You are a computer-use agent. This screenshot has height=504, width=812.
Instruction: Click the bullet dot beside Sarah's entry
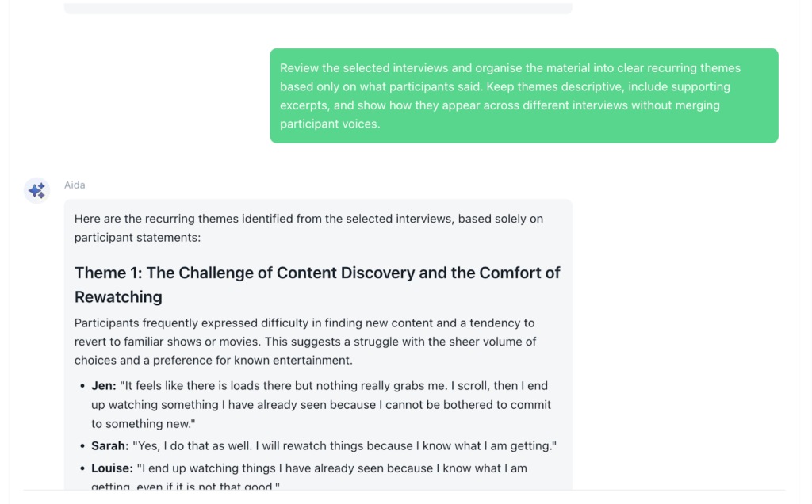[83, 447]
